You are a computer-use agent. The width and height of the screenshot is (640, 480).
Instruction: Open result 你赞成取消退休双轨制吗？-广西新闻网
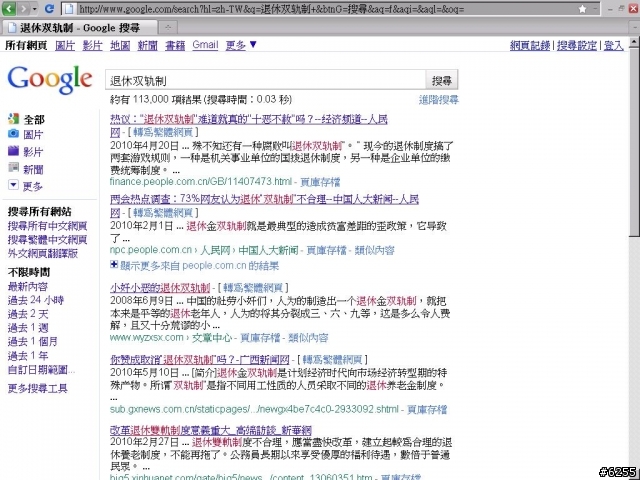(x=200, y=360)
